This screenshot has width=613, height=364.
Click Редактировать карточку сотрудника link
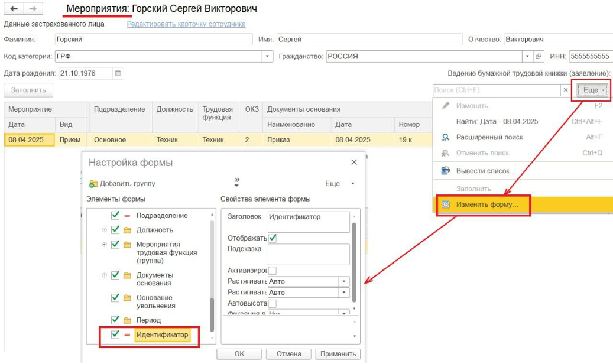point(186,24)
